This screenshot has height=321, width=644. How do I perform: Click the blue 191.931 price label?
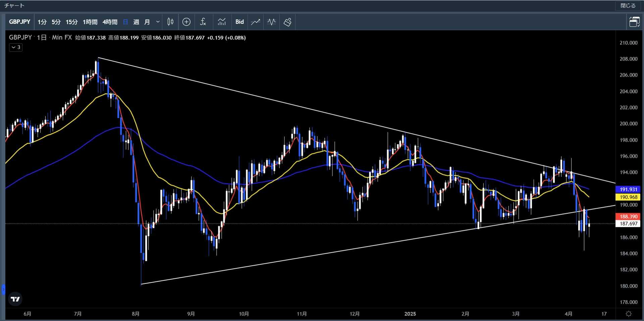(628, 189)
